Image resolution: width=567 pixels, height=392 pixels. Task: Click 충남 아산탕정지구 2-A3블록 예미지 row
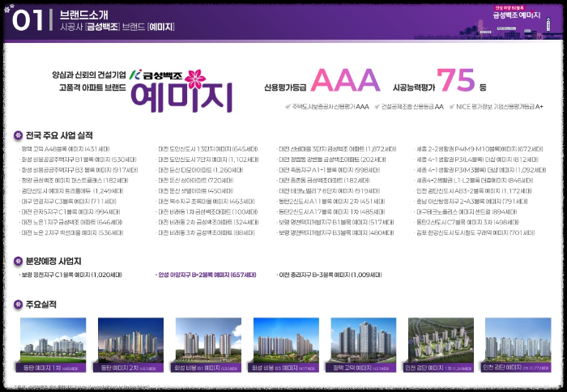[471, 202]
